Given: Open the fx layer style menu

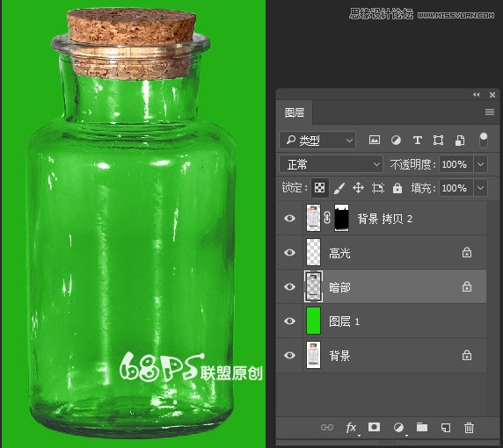Looking at the screenshot, I should 351,428.
